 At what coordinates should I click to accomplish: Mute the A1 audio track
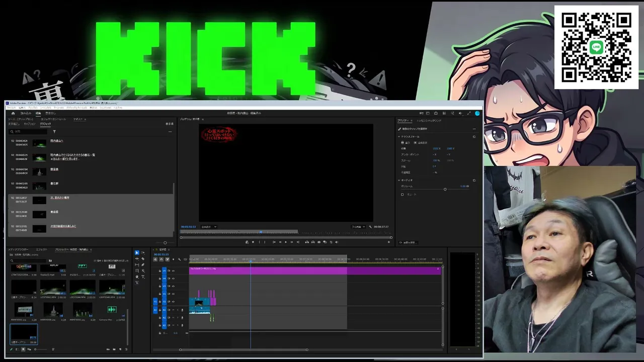173,310
